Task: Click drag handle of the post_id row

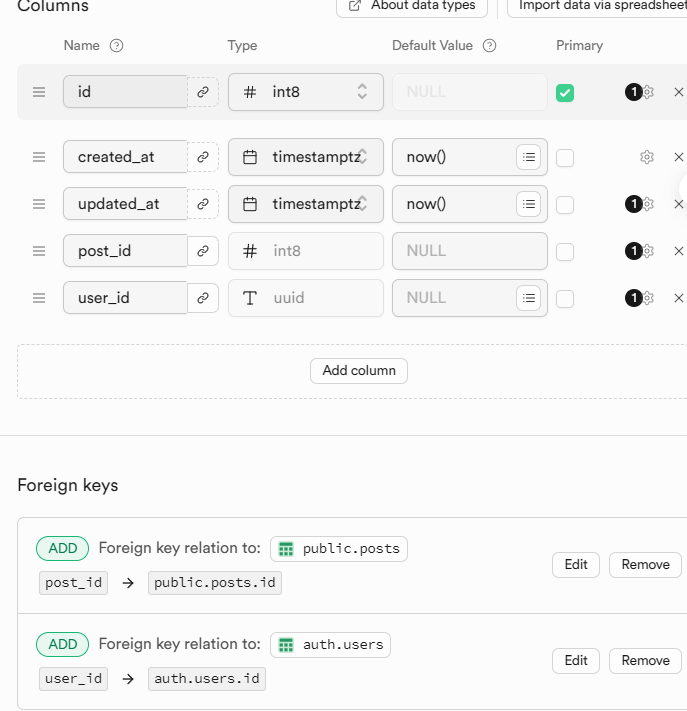Action: [39, 251]
